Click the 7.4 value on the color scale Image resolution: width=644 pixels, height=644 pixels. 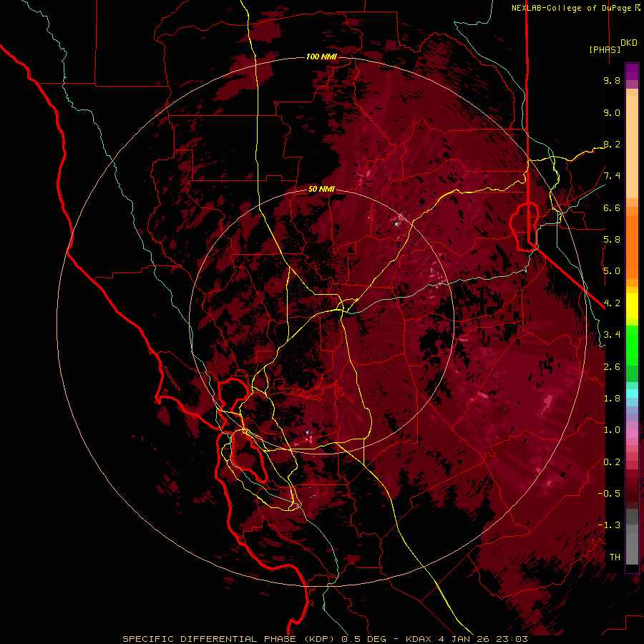coord(612,176)
